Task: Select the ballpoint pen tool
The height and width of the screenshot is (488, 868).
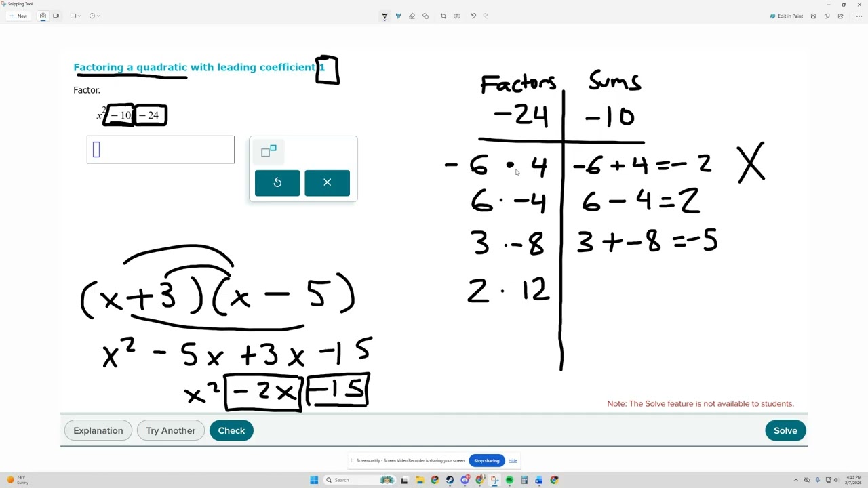Action: tap(384, 16)
